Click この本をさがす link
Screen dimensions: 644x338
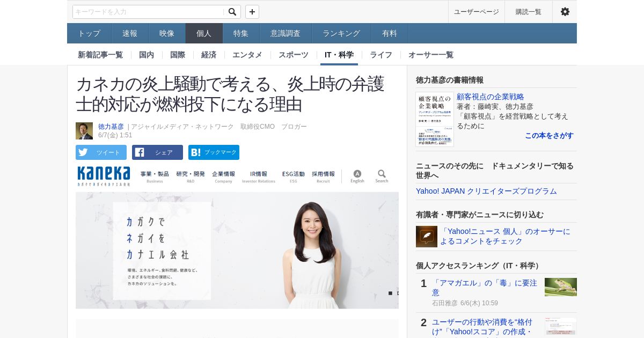click(x=549, y=136)
